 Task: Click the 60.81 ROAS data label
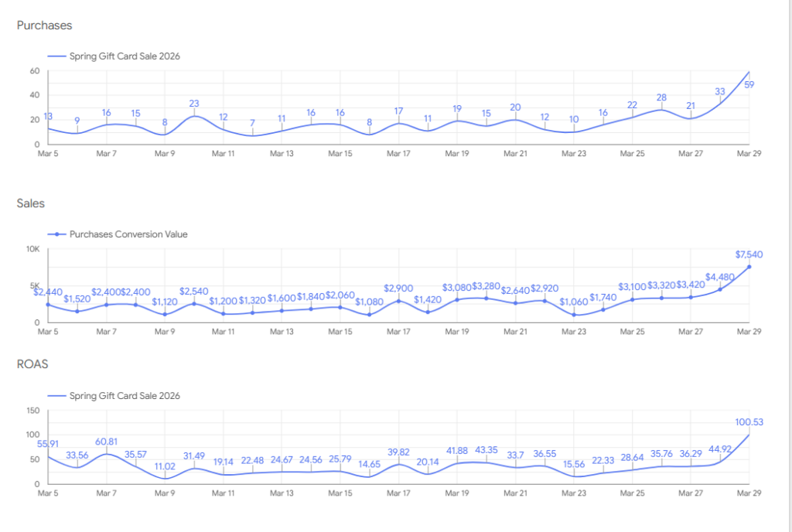click(x=106, y=442)
